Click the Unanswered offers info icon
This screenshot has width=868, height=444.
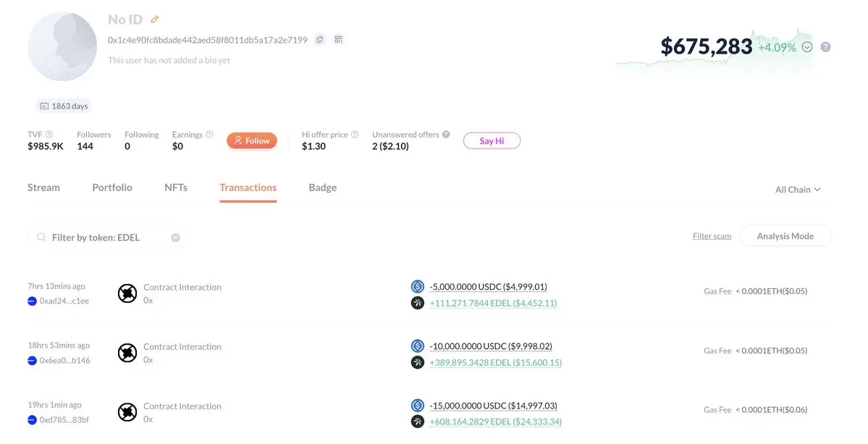pyautogui.click(x=446, y=135)
